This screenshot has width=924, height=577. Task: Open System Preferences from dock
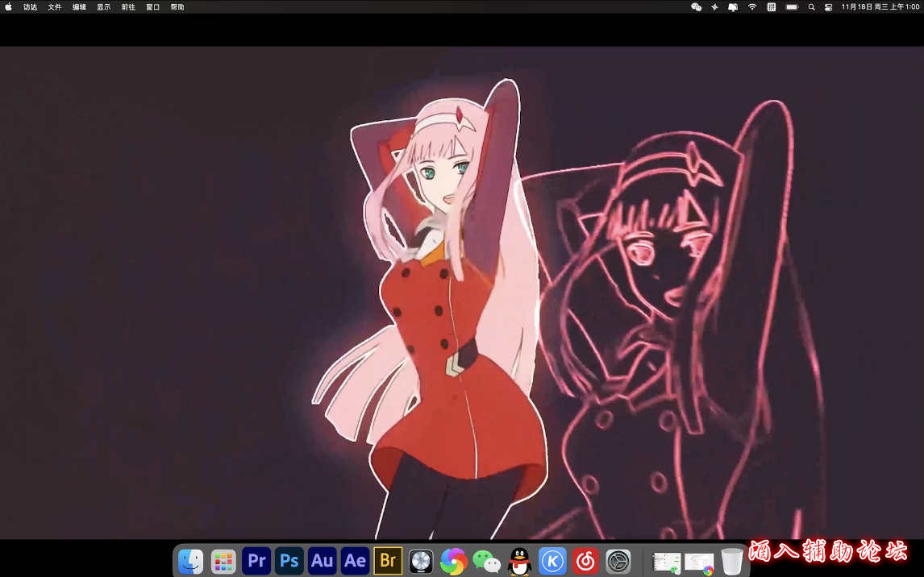(x=618, y=562)
